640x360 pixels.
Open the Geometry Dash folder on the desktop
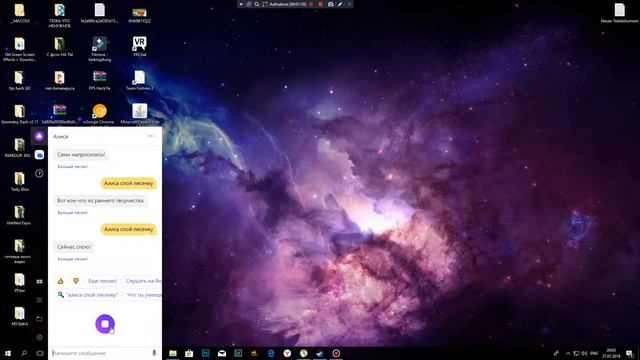[20, 114]
